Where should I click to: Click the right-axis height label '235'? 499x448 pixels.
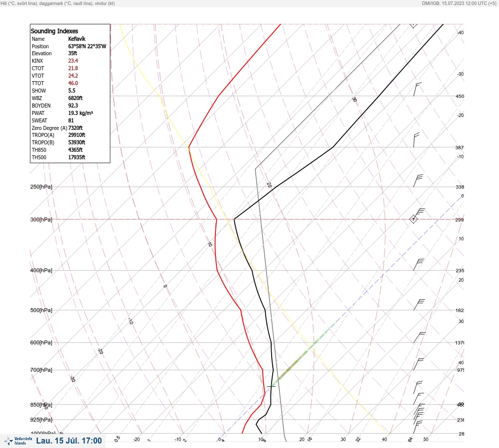[460, 271]
